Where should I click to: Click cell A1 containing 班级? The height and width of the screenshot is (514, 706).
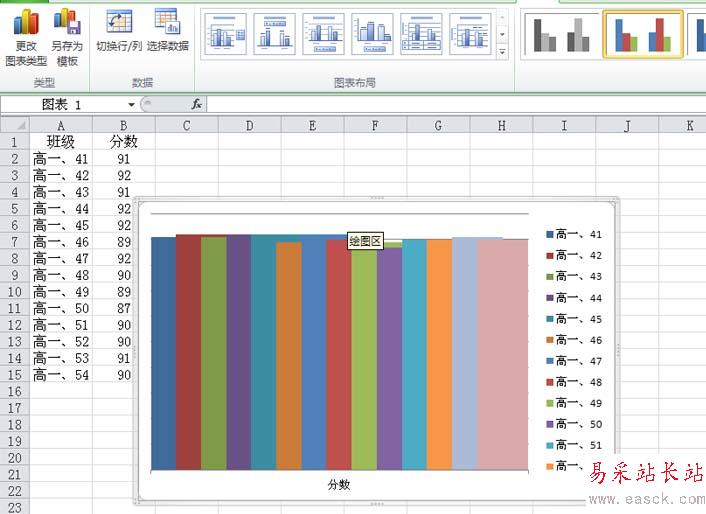tap(61, 142)
